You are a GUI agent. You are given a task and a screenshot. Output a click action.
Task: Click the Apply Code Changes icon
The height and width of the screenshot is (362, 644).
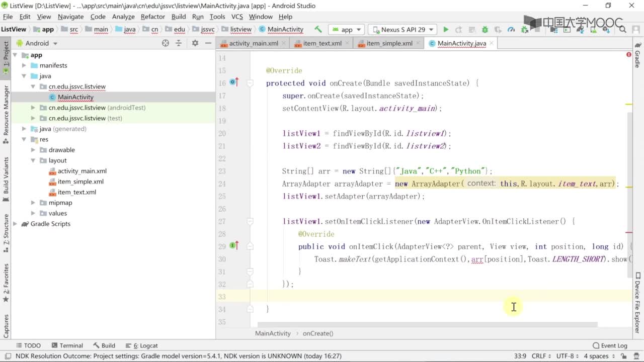(471, 30)
